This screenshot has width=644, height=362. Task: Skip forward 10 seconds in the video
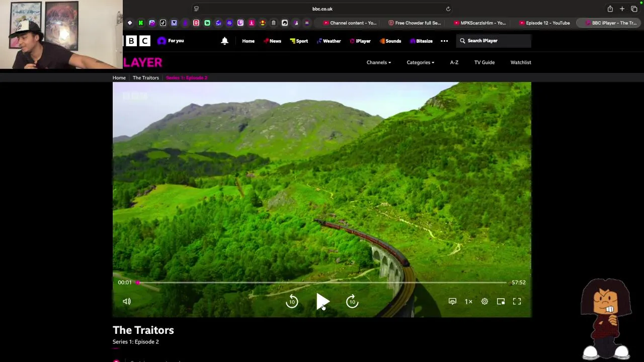tap(352, 302)
